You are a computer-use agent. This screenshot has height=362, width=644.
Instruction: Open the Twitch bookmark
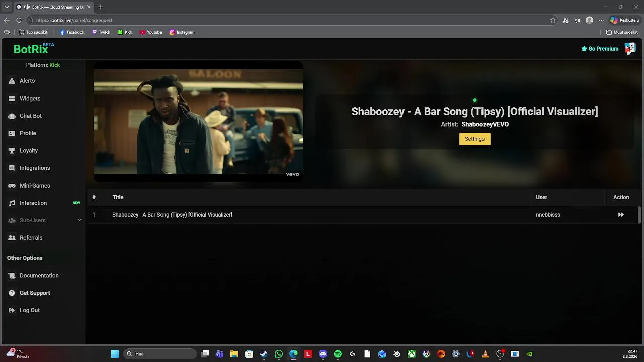(x=101, y=32)
